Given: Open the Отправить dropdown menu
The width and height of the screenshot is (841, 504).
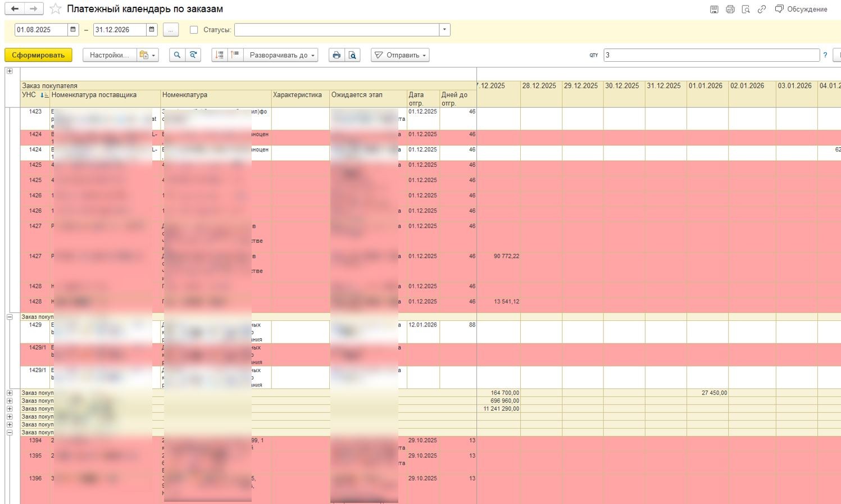Looking at the screenshot, I should (400, 55).
